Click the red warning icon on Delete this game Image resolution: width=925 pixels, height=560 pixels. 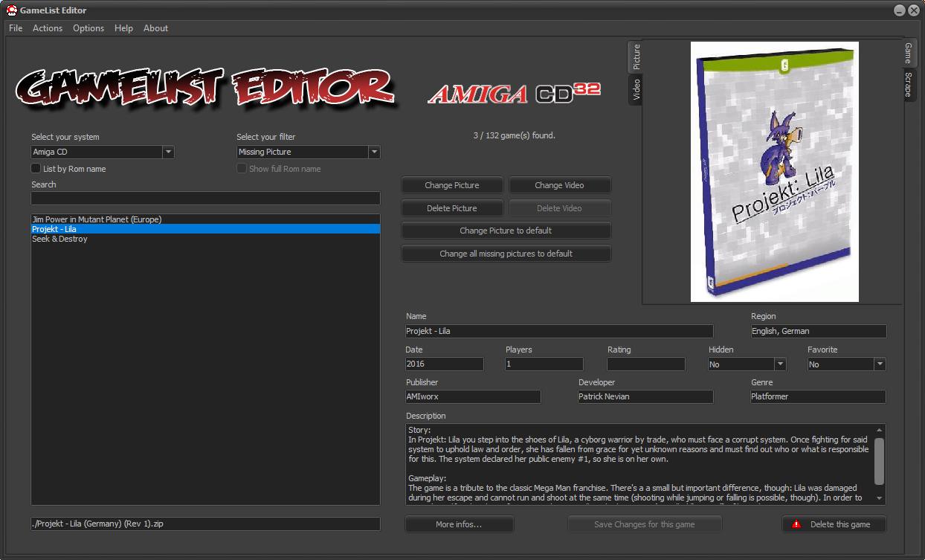point(796,524)
